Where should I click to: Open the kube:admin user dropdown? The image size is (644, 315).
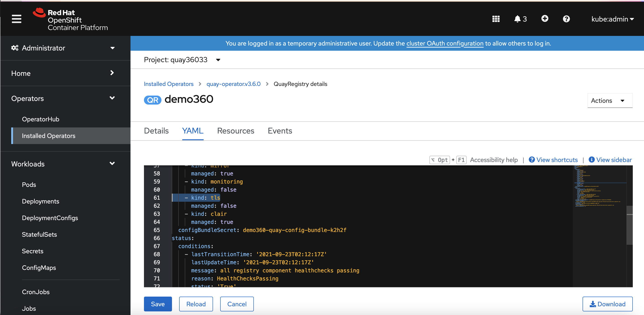pos(612,19)
